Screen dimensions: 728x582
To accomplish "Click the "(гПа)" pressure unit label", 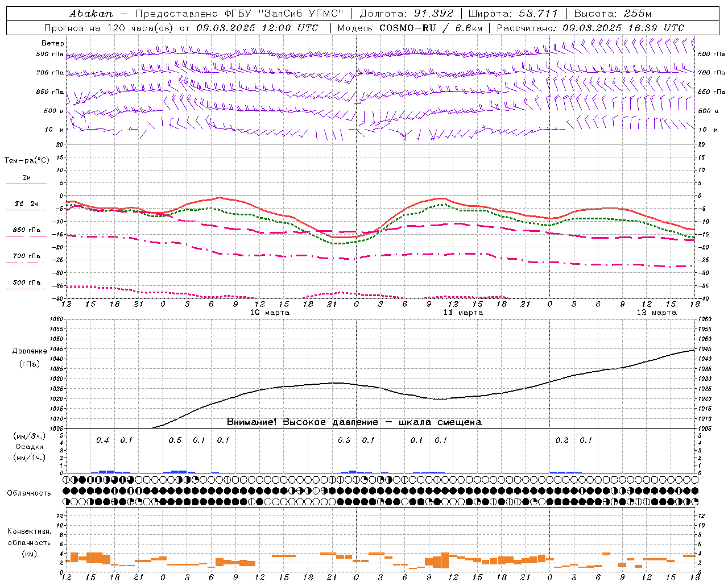I will pos(30,364).
